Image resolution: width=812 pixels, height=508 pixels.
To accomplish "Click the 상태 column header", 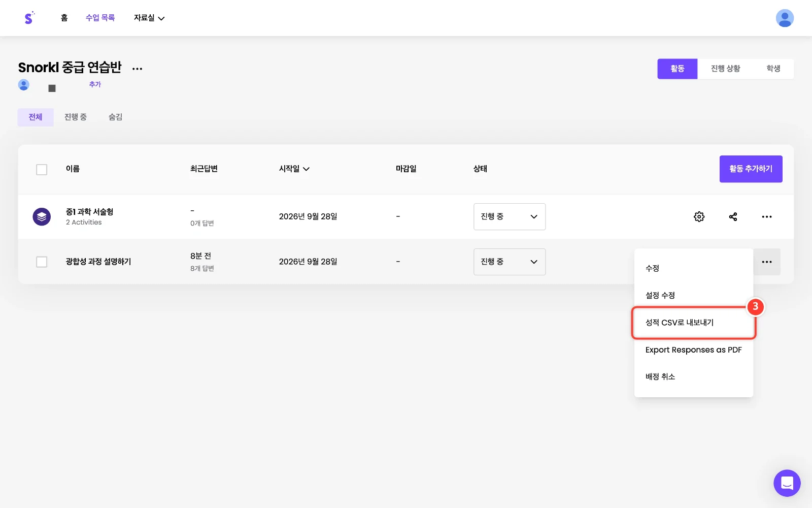I will coord(480,169).
